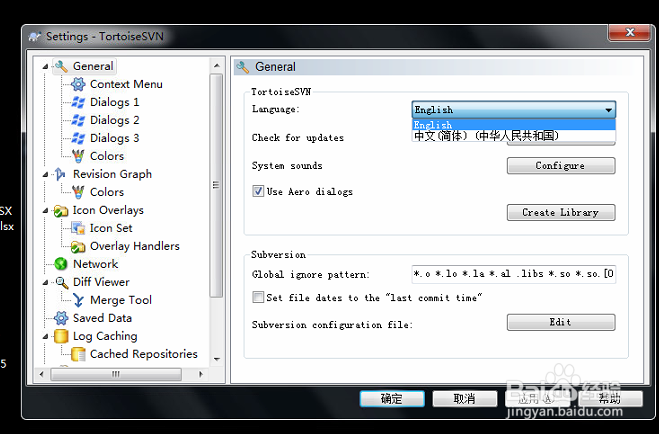Image resolution: width=659 pixels, height=434 pixels.
Task: Confirm settings with the 确定 button
Action: (x=392, y=399)
